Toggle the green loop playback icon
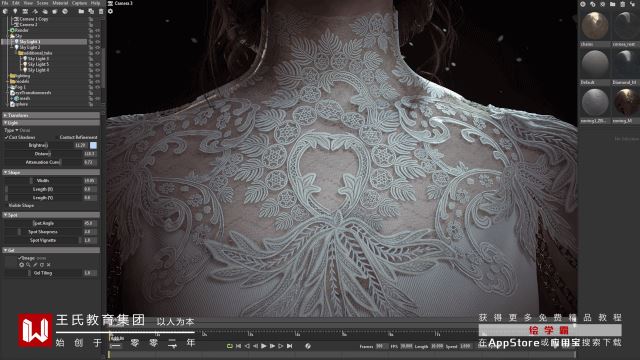The height and width of the screenshot is (360, 640). point(230,346)
